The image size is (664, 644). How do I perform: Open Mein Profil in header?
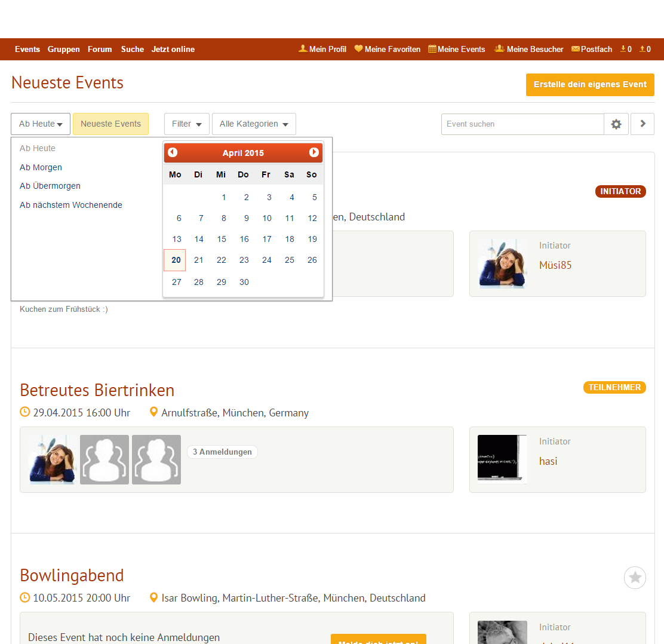[x=322, y=49]
